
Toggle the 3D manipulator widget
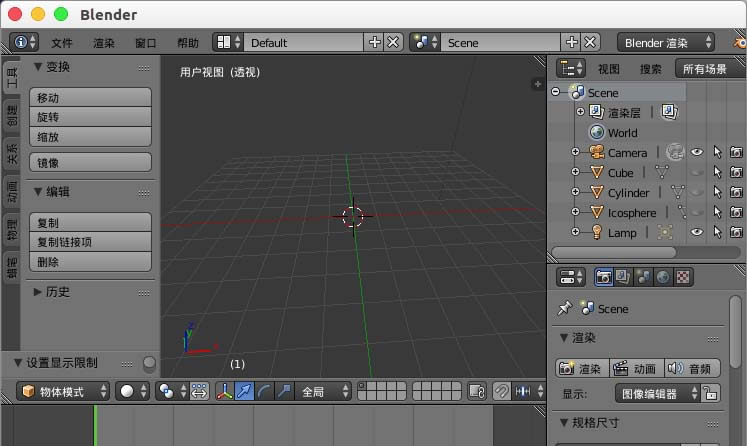pos(224,392)
